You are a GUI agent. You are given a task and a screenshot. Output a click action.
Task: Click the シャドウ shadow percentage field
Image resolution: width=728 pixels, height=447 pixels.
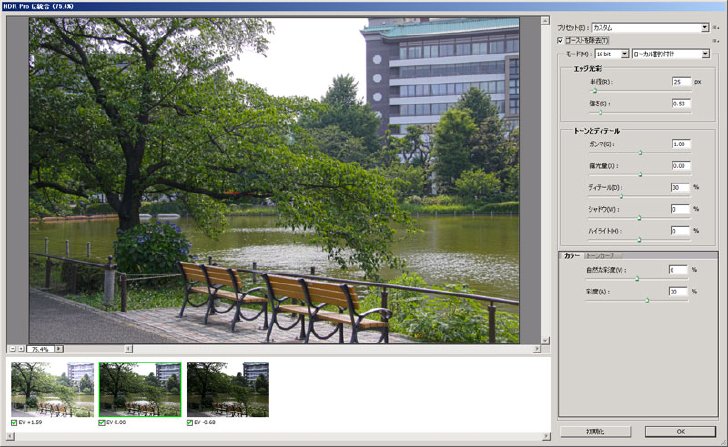point(680,209)
